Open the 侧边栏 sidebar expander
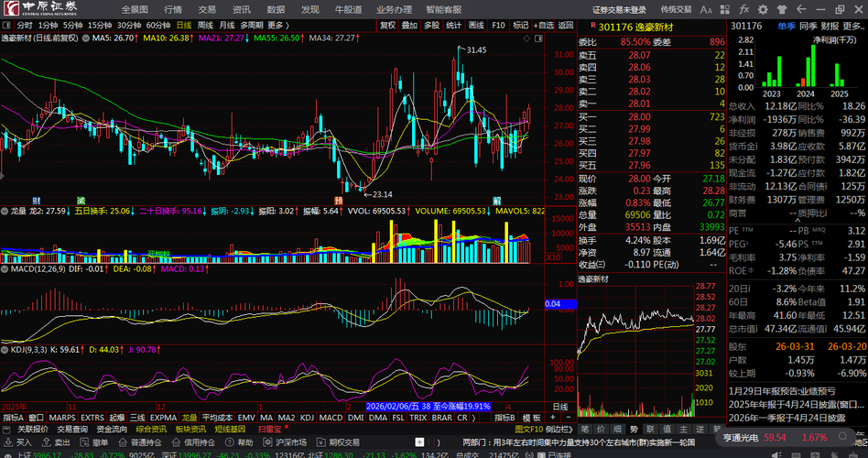This screenshot has width=868, height=458. [x=559, y=430]
